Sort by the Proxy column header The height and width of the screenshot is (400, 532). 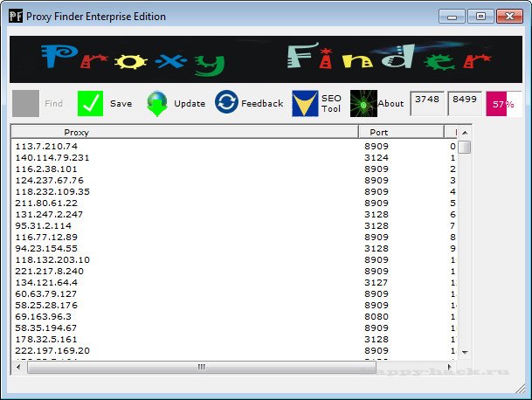[x=184, y=132]
